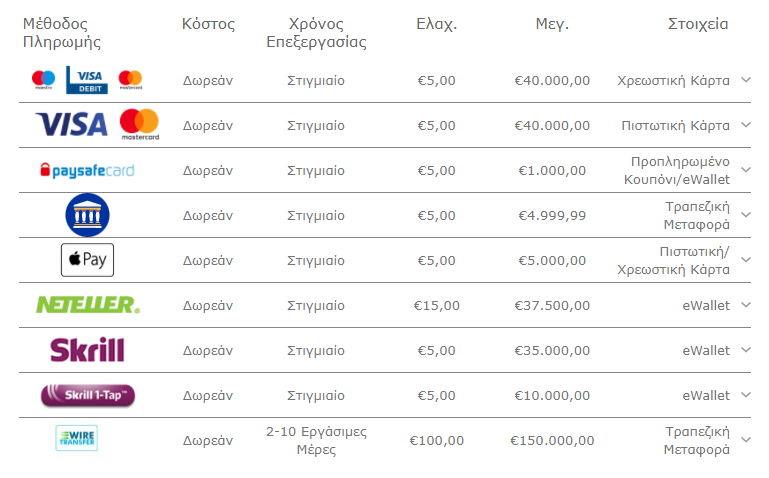Expand the Apple Pay row chevron

pos(746,260)
